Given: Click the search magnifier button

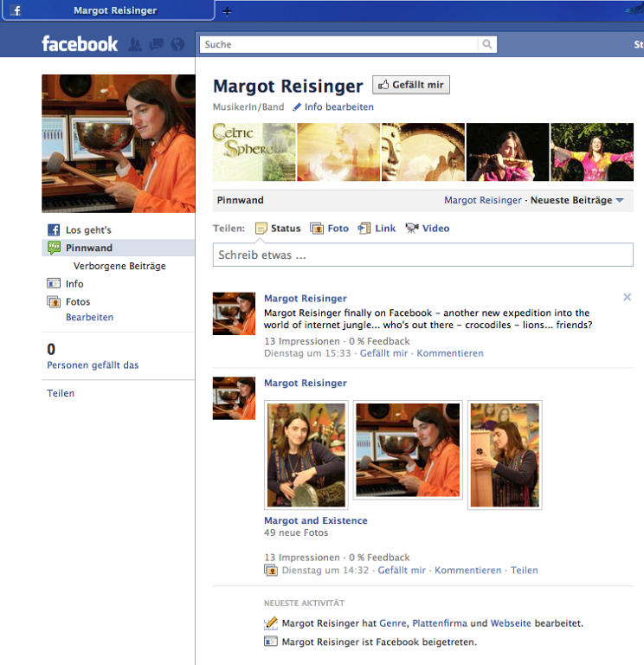Looking at the screenshot, I should coord(487,44).
